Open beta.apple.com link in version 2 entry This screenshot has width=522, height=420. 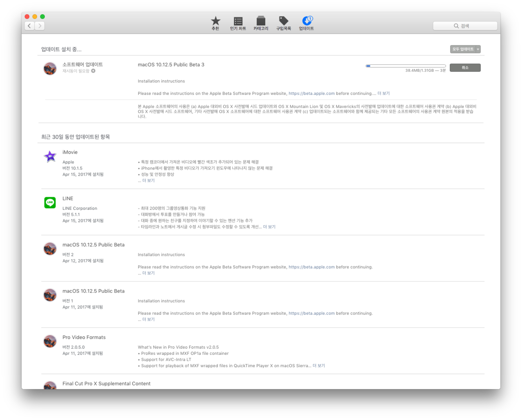(312, 267)
